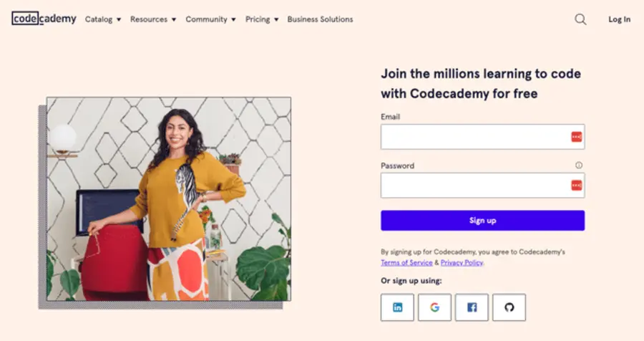Go to Codecademy home via logo
This screenshot has width=644, height=341.
pos(44,19)
